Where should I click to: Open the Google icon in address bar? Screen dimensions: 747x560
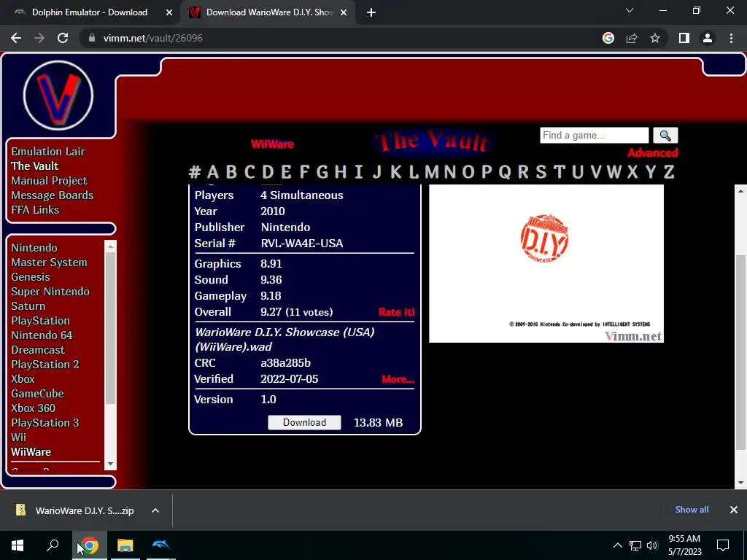[608, 38]
